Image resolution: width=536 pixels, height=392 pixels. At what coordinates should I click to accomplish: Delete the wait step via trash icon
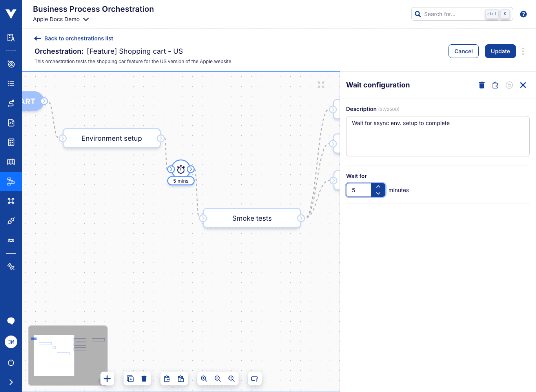[x=481, y=85]
